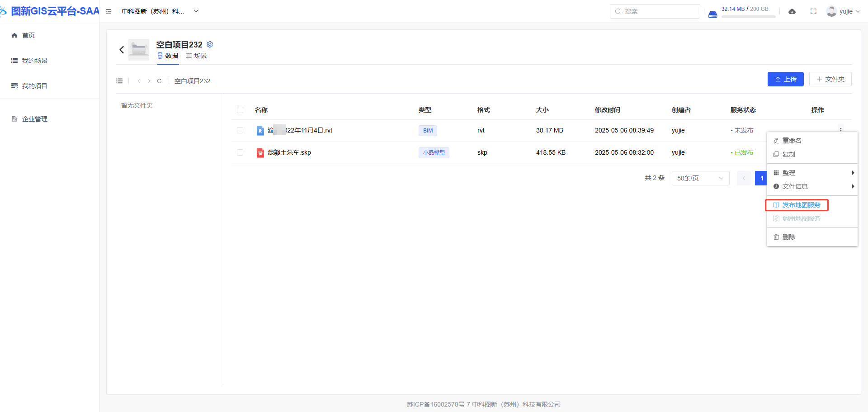This screenshot has width=868, height=412.
Task: Click the 文件夹 new folder button
Action: [830, 79]
